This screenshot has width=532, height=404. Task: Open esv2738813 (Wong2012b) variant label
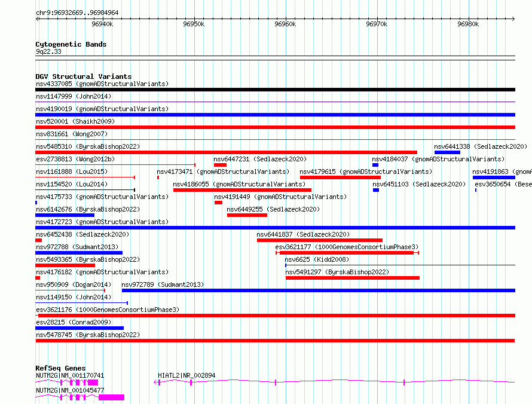[75, 159]
